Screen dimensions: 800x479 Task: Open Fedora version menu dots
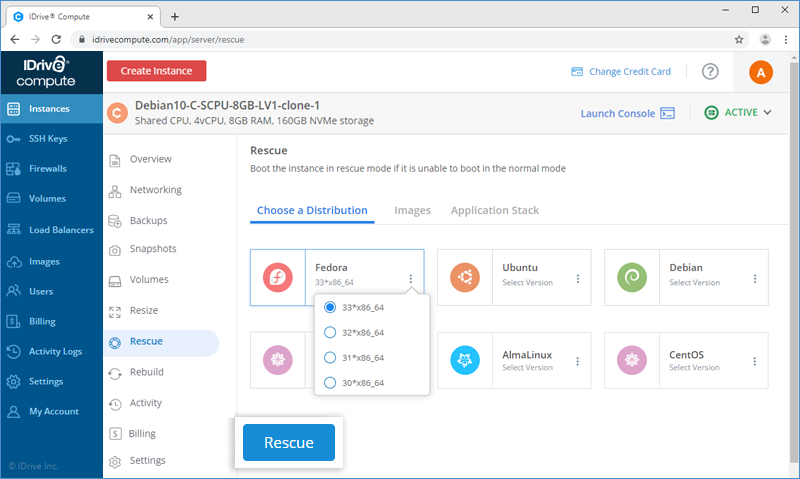pyautogui.click(x=410, y=279)
